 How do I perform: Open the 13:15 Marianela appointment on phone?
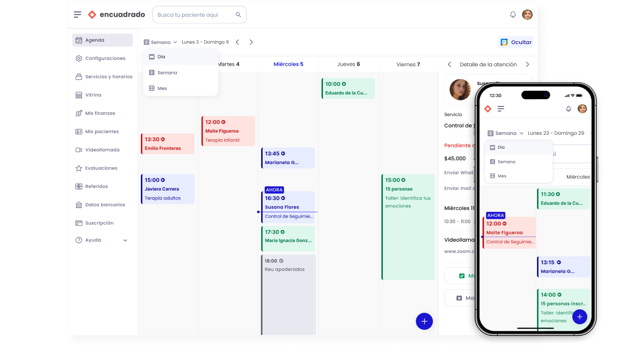[564, 267]
